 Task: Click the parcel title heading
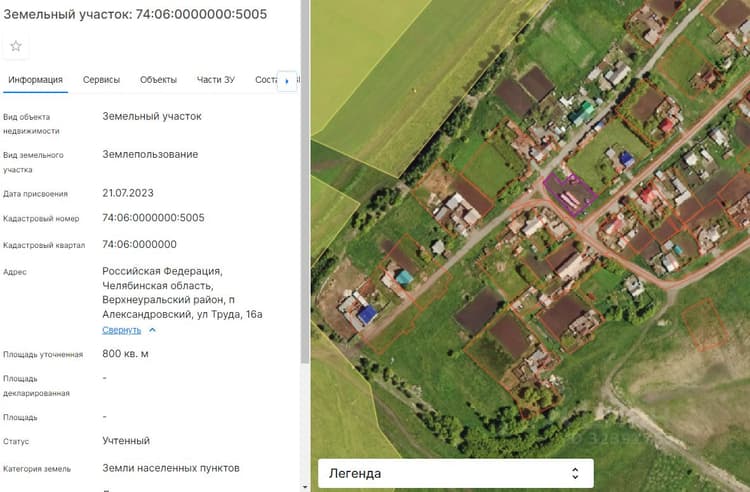(135, 14)
